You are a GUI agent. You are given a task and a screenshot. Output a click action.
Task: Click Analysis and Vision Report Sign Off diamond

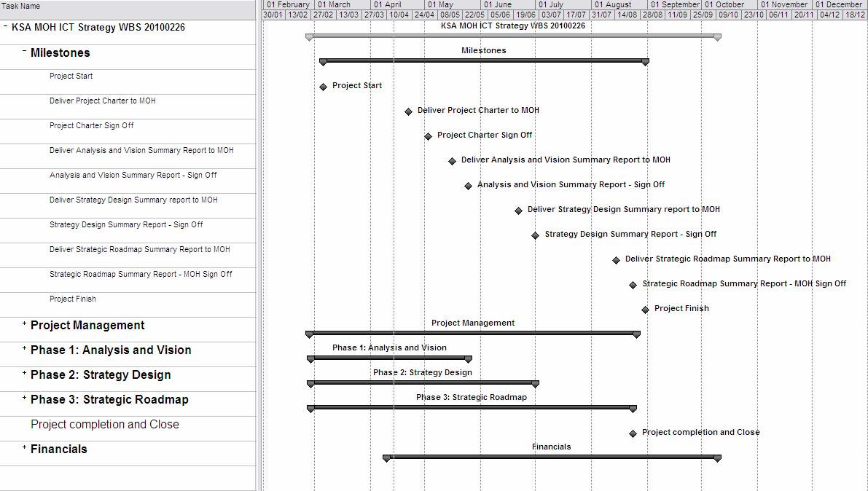point(469,186)
